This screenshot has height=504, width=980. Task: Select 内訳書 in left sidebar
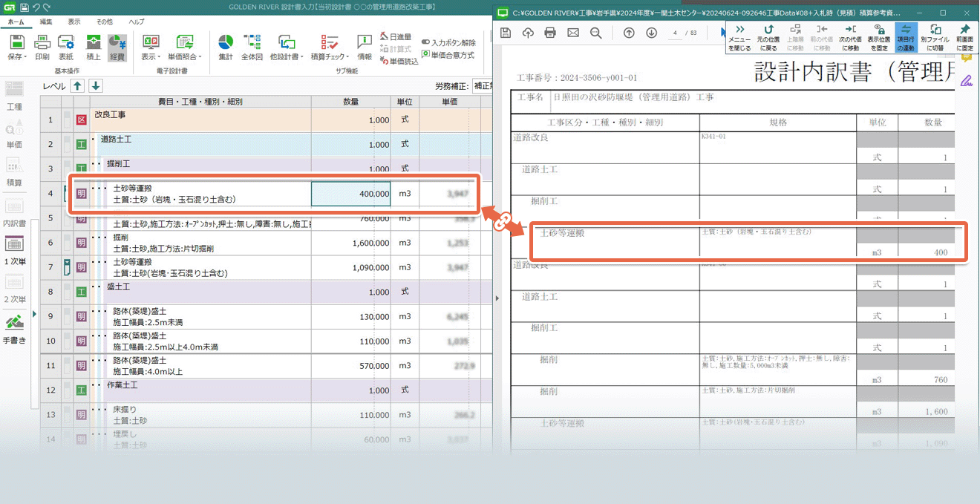tap(14, 212)
